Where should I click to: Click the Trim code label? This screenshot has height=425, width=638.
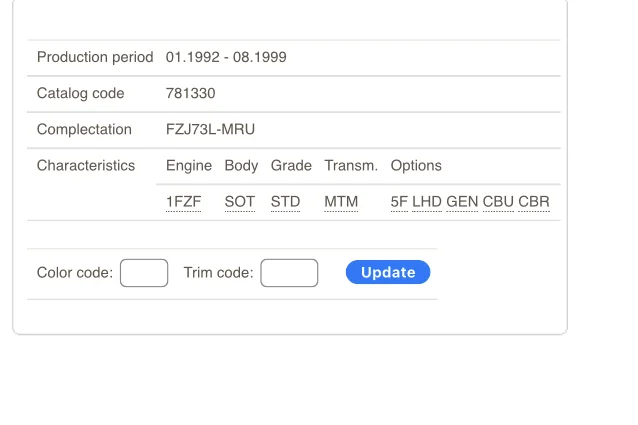tap(218, 273)
